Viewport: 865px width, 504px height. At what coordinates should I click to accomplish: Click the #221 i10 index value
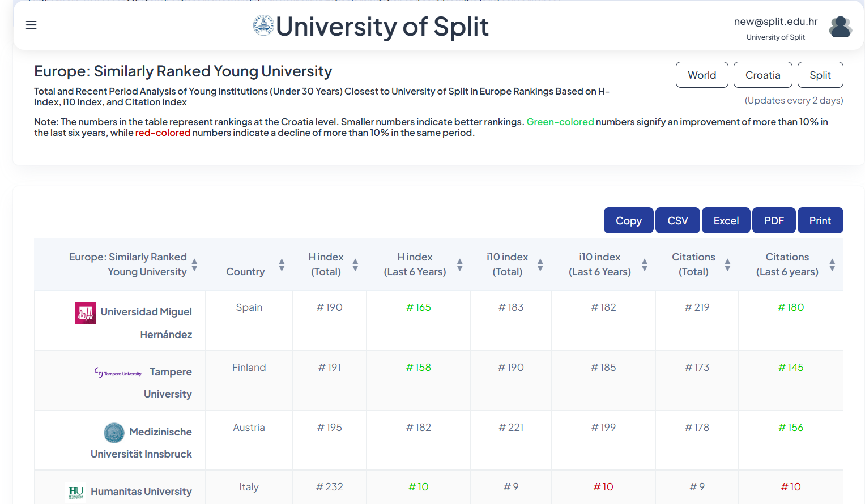[511, 428]
